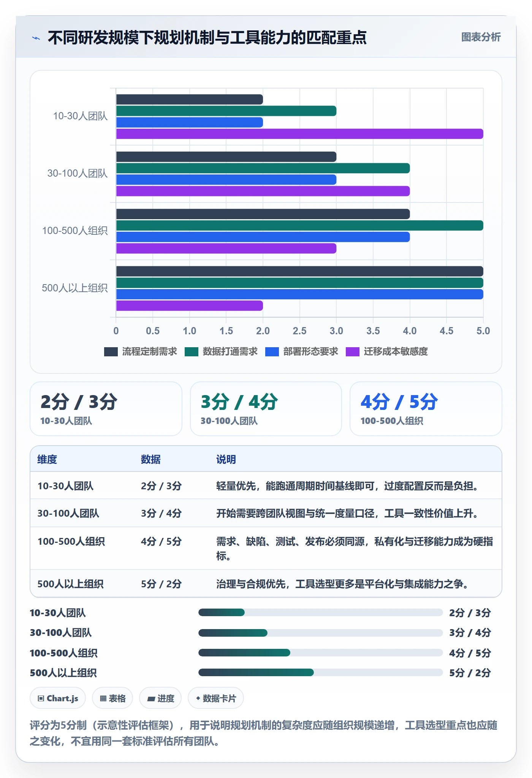The width and height of the screenshot is (532, 778).
Task: Click the dark bar for 500人以上组织
Action: coord(299,271)
